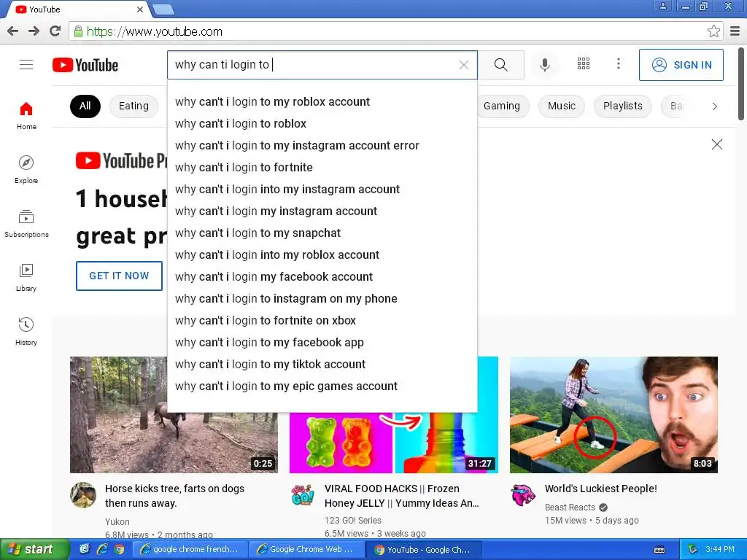Viewport: 747px width, 560px height.
Task: Open Library in the sidebar
Action: pos(26,278)
